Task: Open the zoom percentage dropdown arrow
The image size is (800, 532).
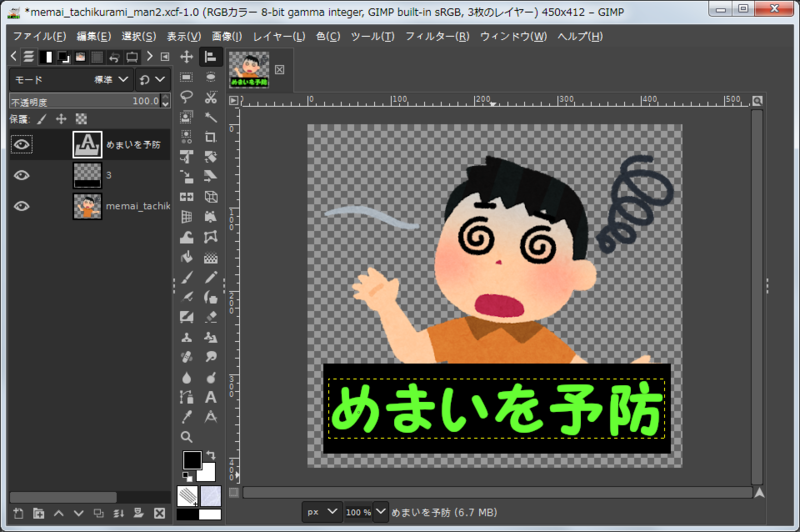Action: point(381,511)
